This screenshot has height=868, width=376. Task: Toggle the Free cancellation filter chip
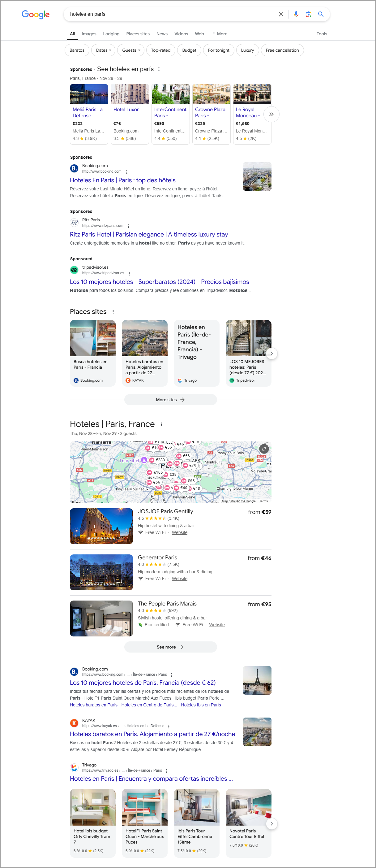coord(282,50)
